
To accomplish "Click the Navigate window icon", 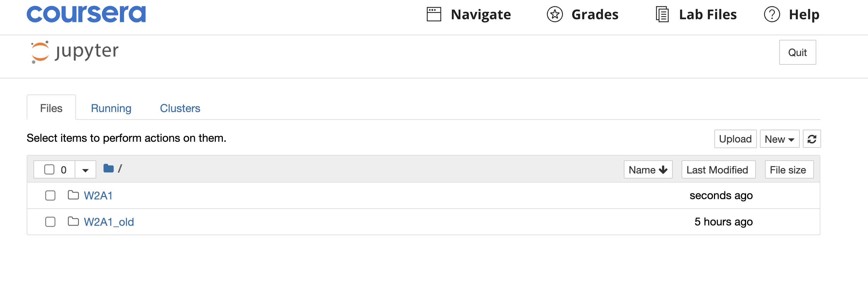I will click(434, 15).
